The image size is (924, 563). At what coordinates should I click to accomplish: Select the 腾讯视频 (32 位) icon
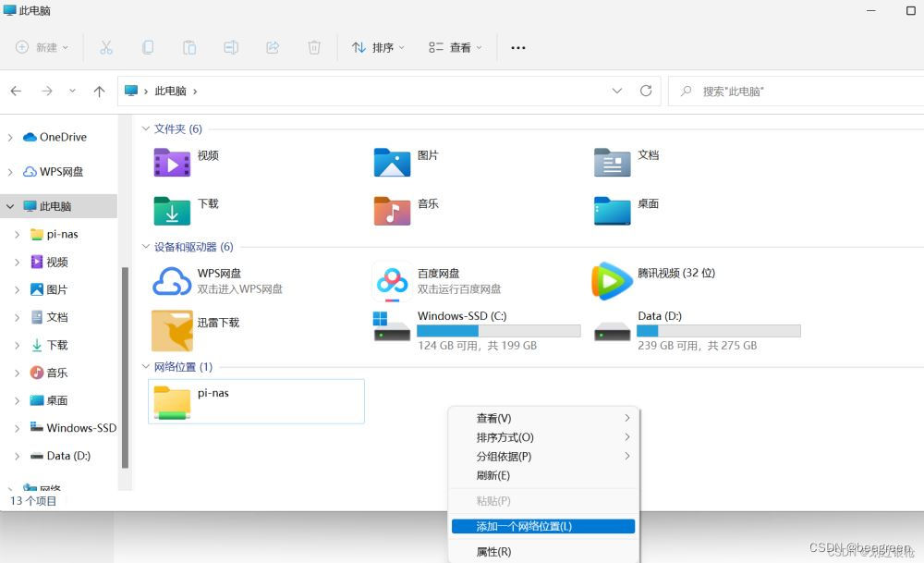click(x=613, y=281)
